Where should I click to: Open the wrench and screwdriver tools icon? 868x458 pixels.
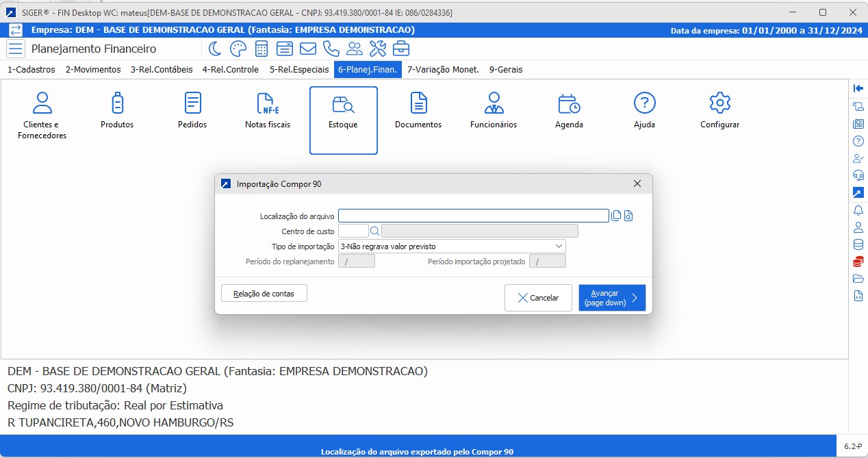pos(378,49)
